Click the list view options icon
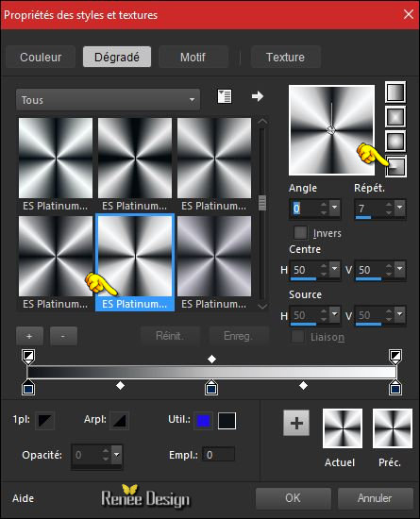The height and width of the screenshot is (519, 420). (x=225, y=96)
